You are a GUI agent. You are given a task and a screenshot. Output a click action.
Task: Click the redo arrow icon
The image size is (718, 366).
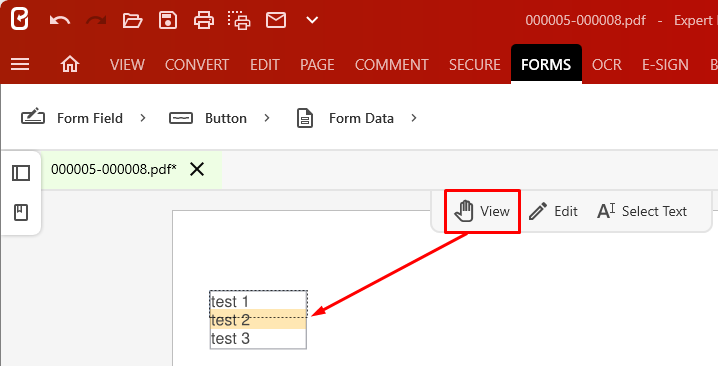96,20
